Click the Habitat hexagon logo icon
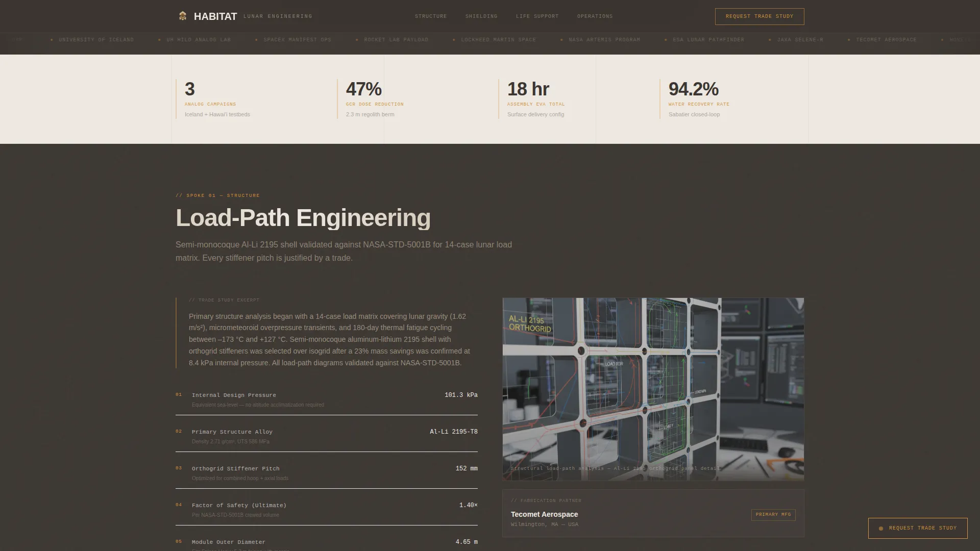The height and width of the screenshot is (551, 980). (183, 16)
